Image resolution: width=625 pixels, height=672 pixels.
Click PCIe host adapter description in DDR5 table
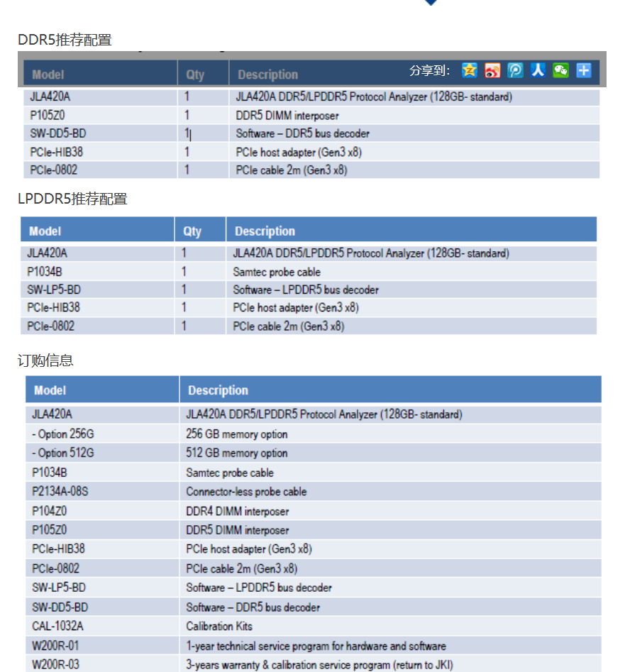coord(299,152)
